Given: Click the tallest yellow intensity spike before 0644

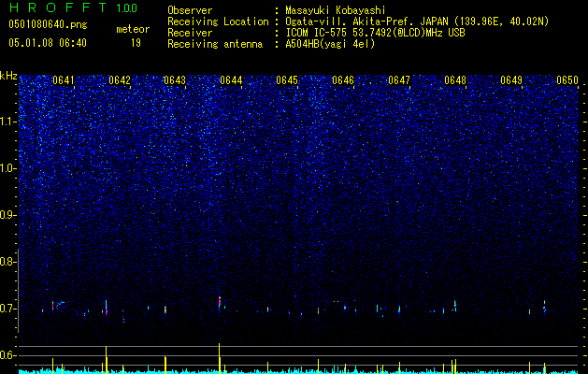Looking at the screenshot, I should [220, 358].
